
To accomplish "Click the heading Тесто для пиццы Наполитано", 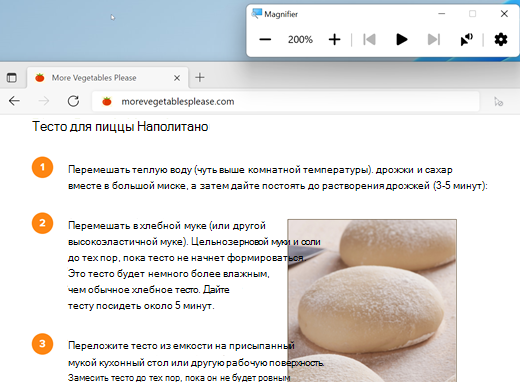I will (x=120, y=127).
